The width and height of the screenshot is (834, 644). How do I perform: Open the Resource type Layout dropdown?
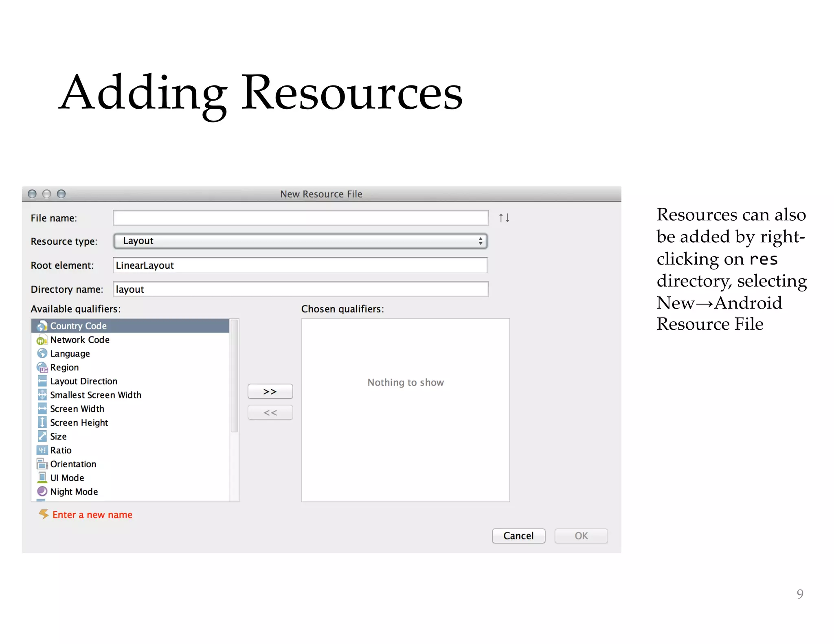click(300, 241)
